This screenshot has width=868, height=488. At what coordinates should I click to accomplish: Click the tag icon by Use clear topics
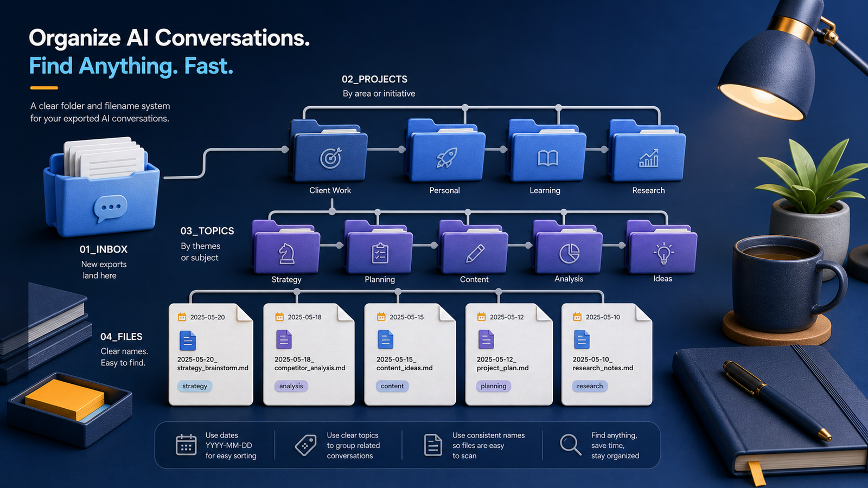(306, 445)
